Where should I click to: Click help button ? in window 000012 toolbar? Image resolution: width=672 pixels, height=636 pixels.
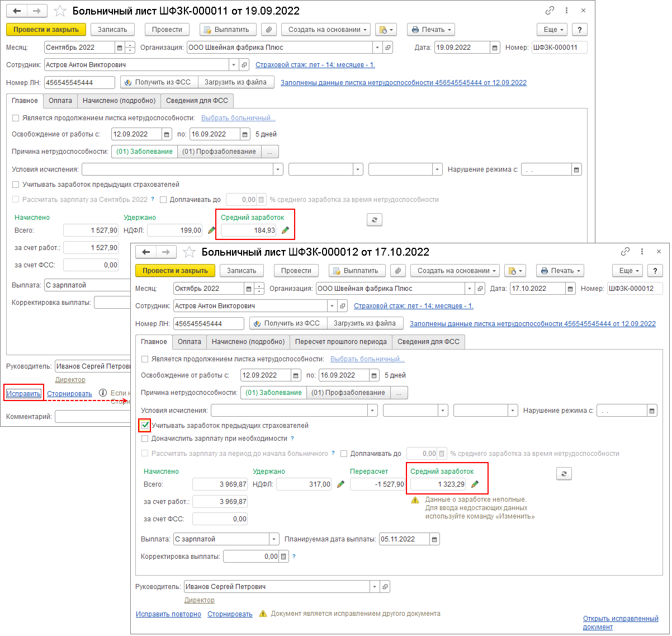click(x=655, y=271)
